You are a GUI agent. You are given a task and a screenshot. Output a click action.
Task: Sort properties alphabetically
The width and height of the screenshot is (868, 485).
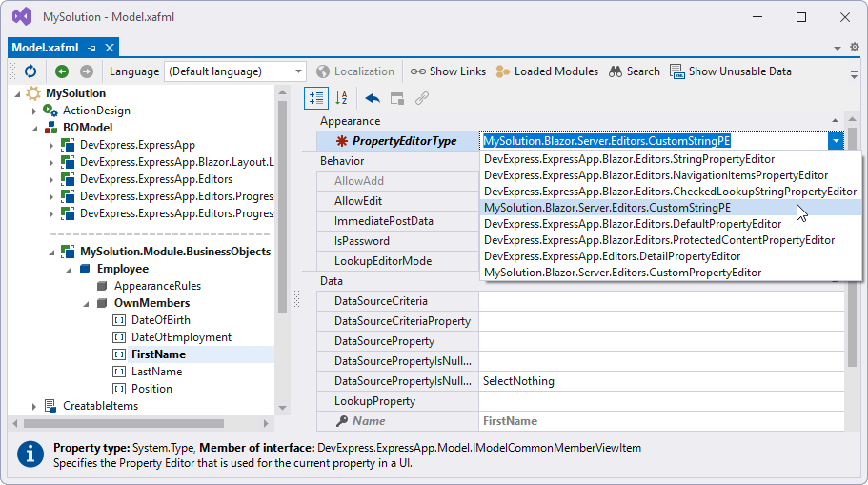tap(341, 98)
